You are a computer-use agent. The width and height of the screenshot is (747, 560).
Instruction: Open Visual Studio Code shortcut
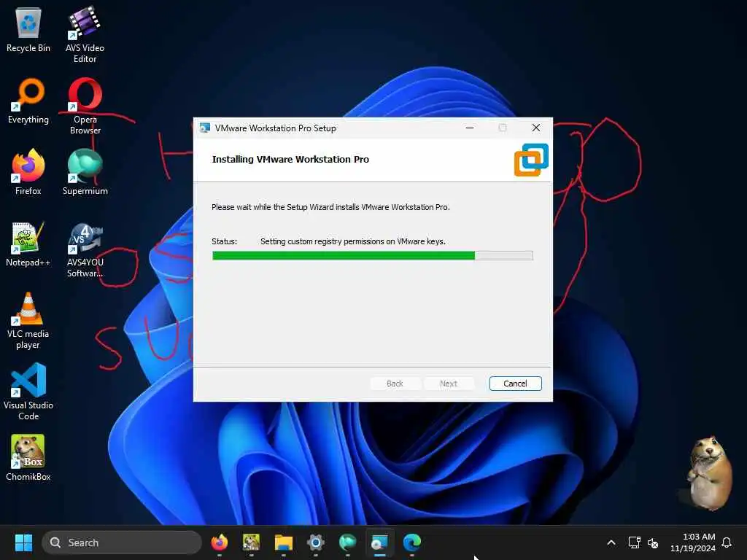point(28,392)
